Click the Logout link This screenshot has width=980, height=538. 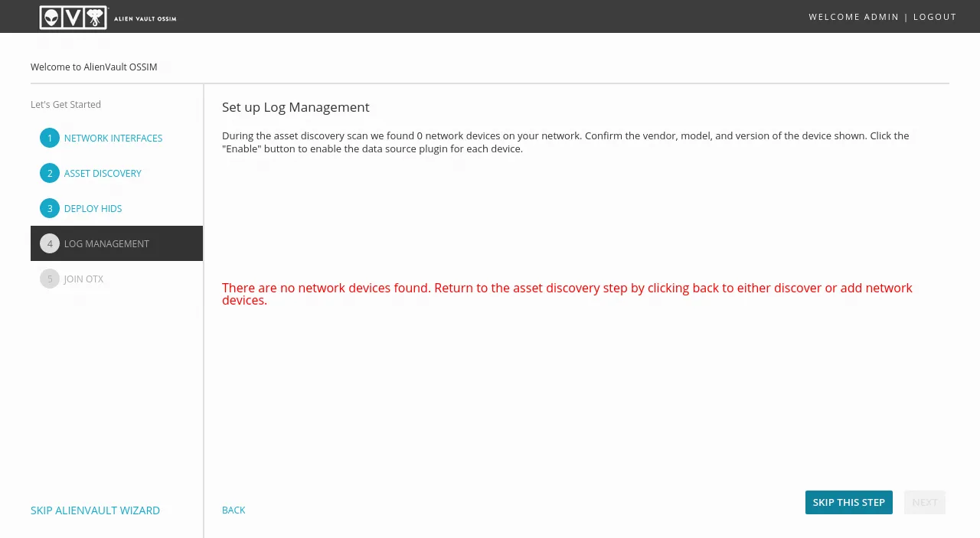tap(935, 17)
